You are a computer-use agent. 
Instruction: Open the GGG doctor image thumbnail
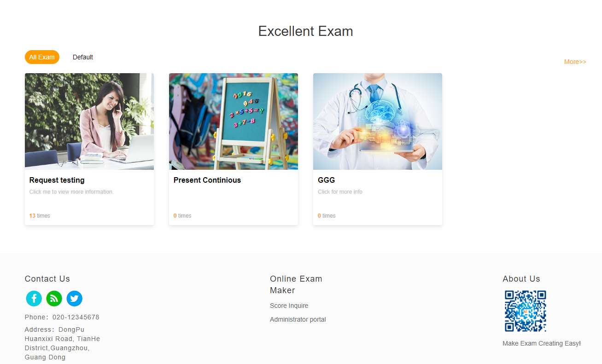(378, 121)
